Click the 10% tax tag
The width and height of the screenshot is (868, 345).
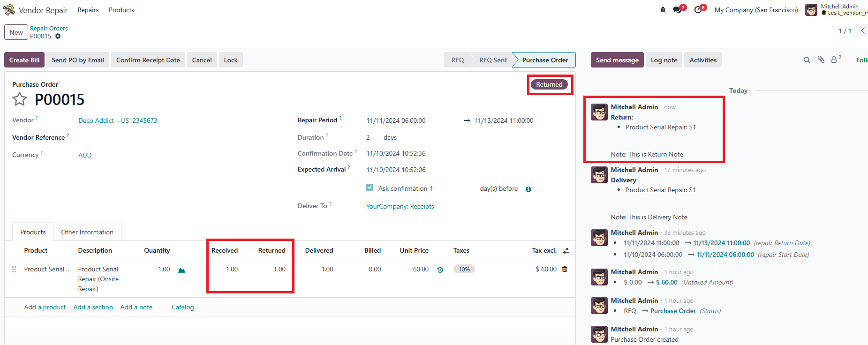[464, 269]
